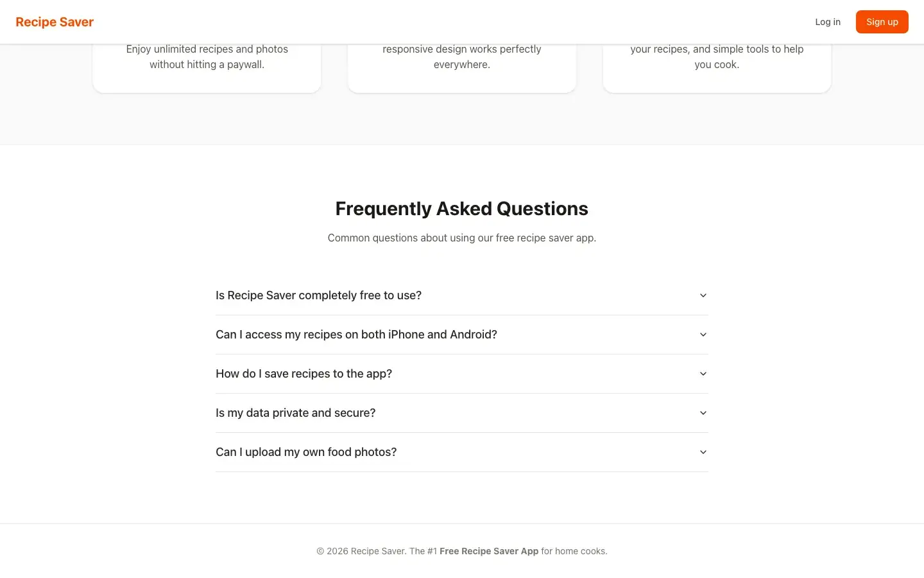This screenshot has height=578, width=924.
Task: Click the FAQ section subtitle text
Action: (461, 238)
